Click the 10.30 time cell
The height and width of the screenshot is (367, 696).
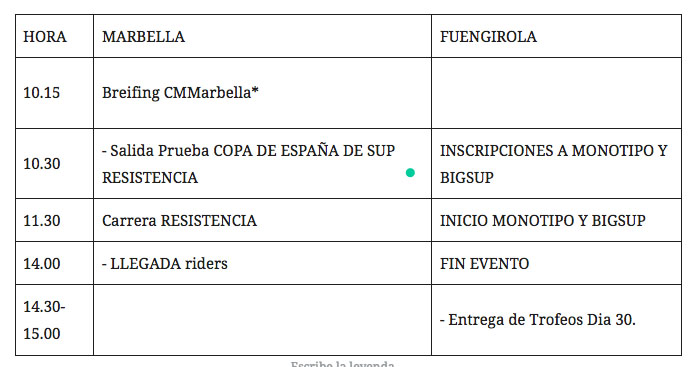55,164
